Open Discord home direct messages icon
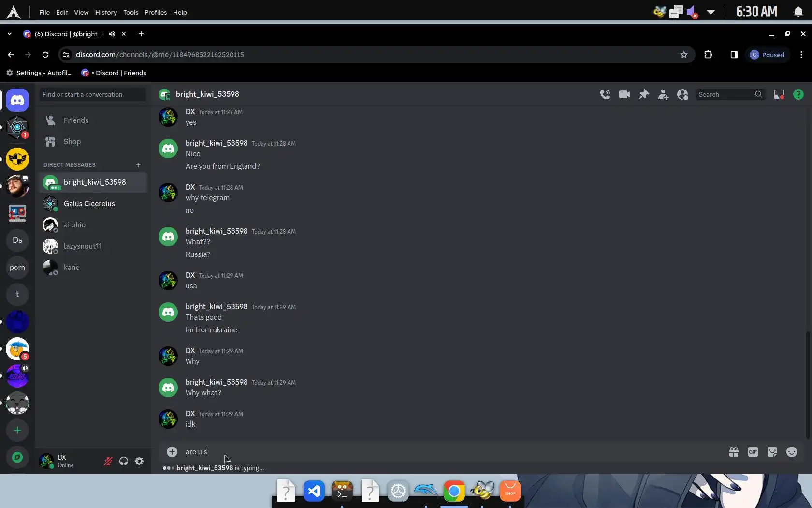Viewport: 812px width, 508px height. (17, 101)
